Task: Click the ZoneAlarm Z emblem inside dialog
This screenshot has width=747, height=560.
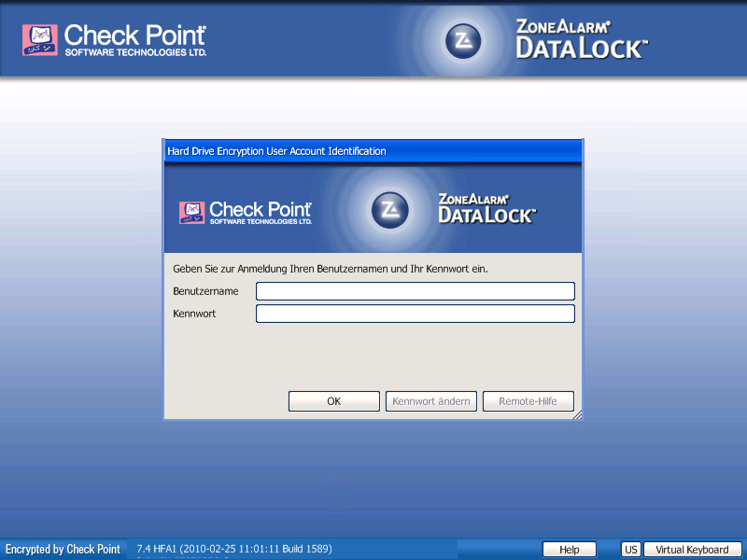Action: pyautogui.click(x=390, y=210)
